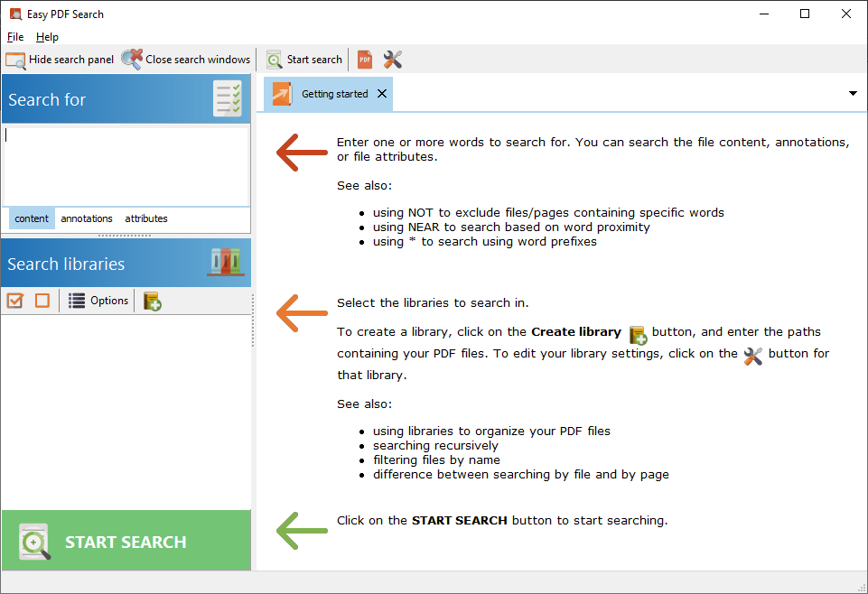Click the Close search windows icon
This screenshot has width=868, height=594.
click(132, 60)
